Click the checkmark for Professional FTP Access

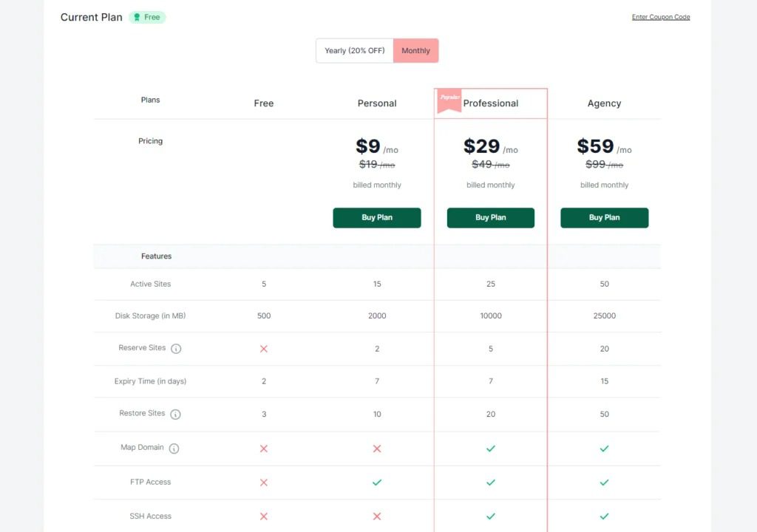click(x=491, y=482)
